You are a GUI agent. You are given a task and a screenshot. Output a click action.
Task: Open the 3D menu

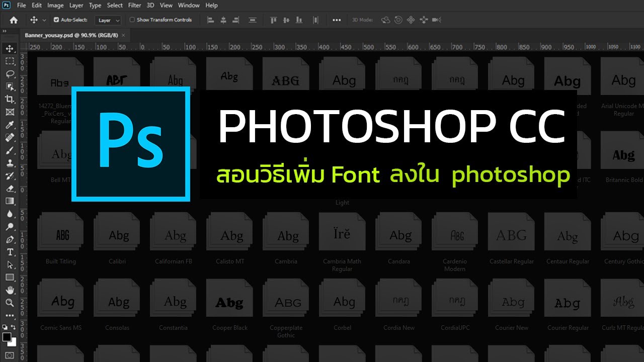point(150,5)
